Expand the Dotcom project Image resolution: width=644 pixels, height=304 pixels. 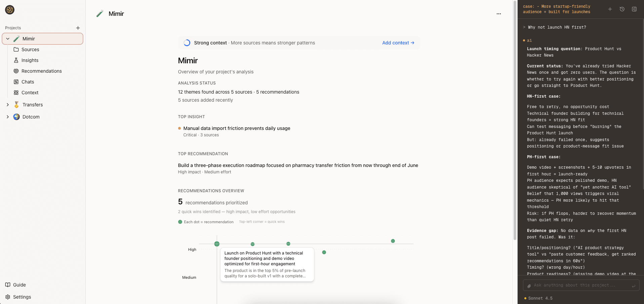coord(8,117)
